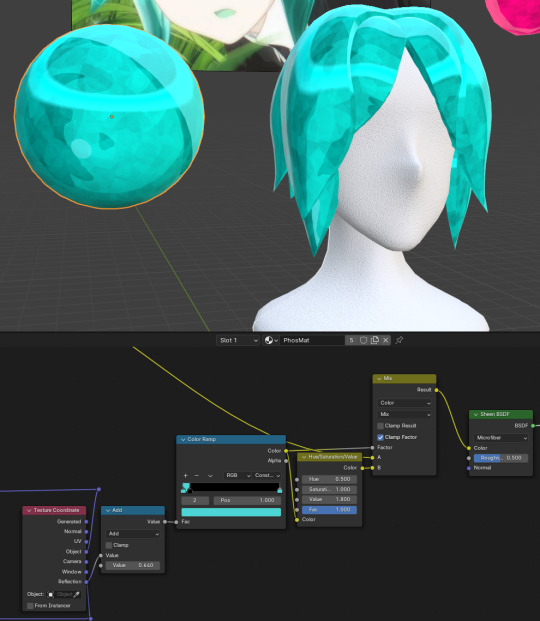Open the material browse icon next to PhosMat
The height and width of the screenshot is (621, 540).
coord(271,340)
